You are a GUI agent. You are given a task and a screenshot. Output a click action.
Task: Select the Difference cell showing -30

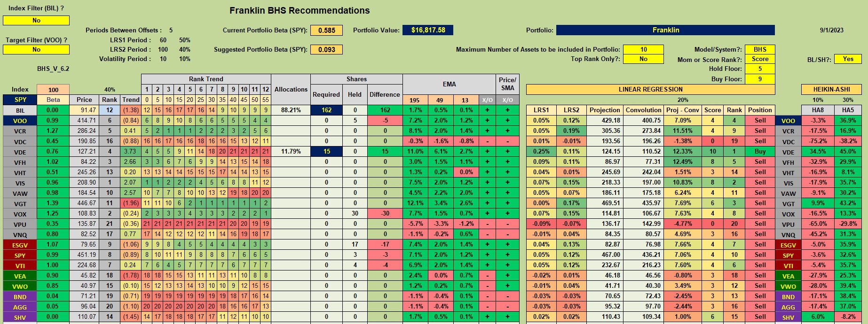(385, 214)
